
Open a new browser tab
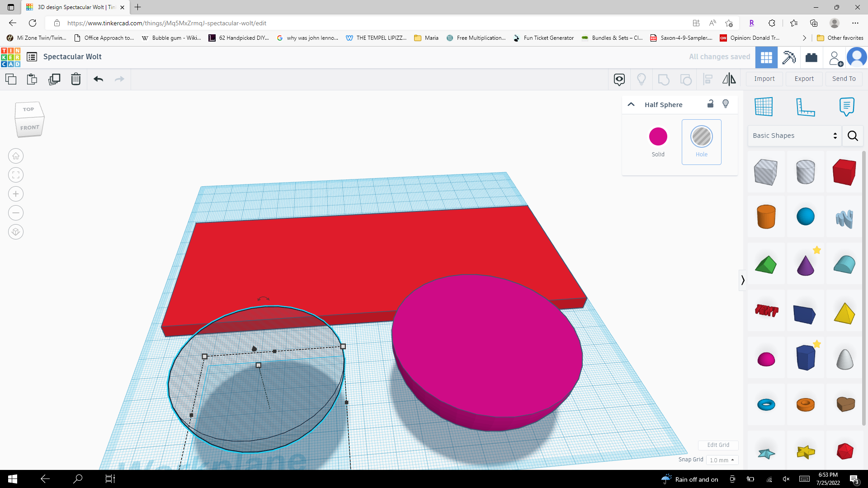coord(138,7)
